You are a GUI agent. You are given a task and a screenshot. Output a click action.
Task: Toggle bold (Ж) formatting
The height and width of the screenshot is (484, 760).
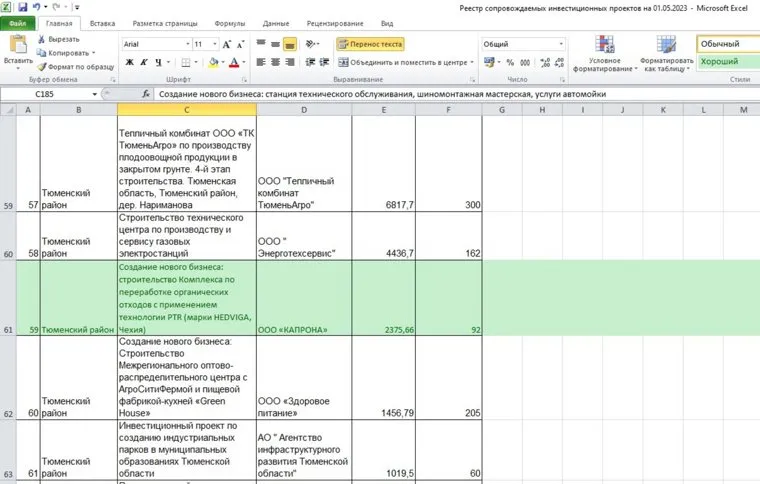point(129,62)
